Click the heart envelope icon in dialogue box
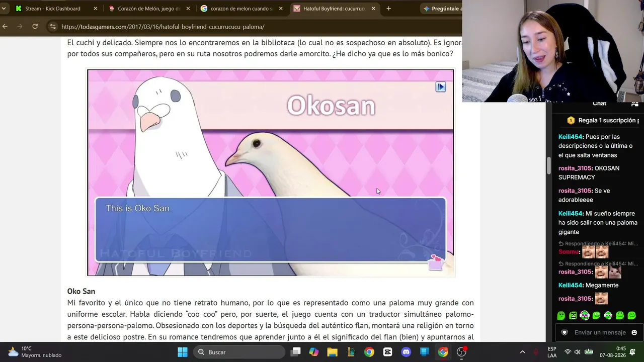644x362 pixels. [435, 262]
